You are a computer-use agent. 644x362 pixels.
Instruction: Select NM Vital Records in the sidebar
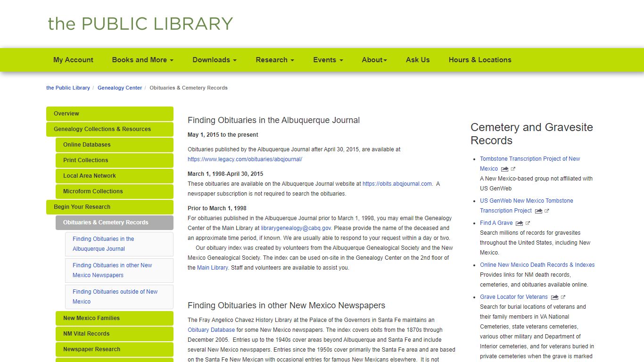tap(115, 334)
